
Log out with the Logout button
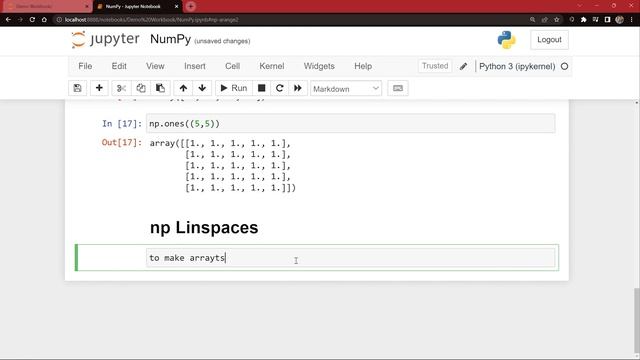(x=549, y=40)
